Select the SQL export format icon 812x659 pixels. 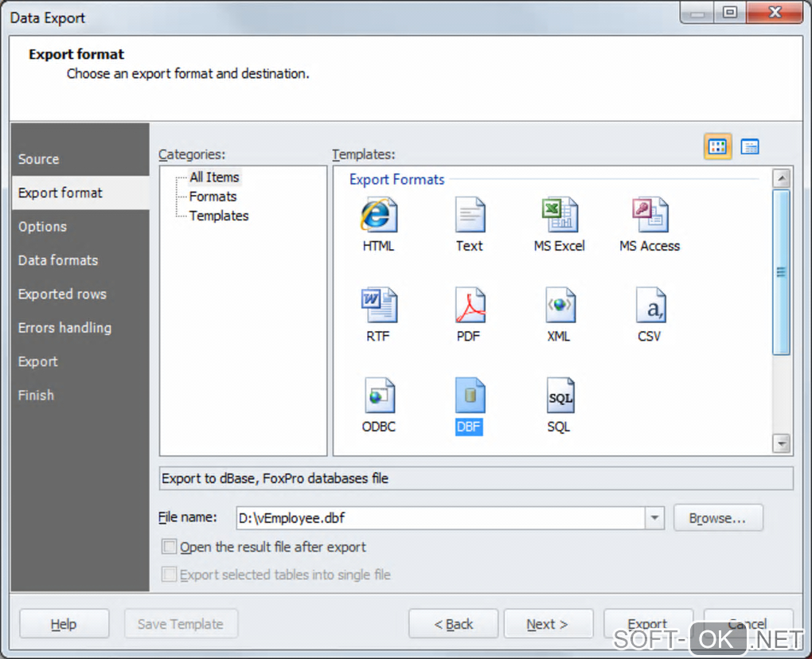pyautogui.click(x=560, y=396)
